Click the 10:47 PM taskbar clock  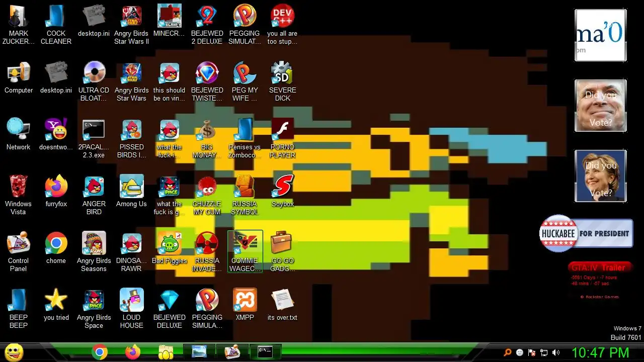click(x=600, y=352)
